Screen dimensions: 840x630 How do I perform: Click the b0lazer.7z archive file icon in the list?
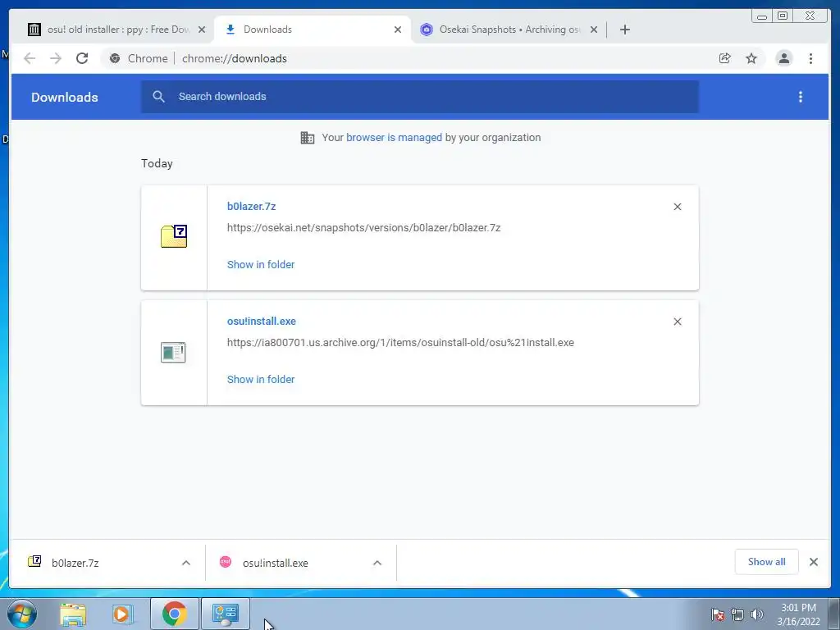174,236
